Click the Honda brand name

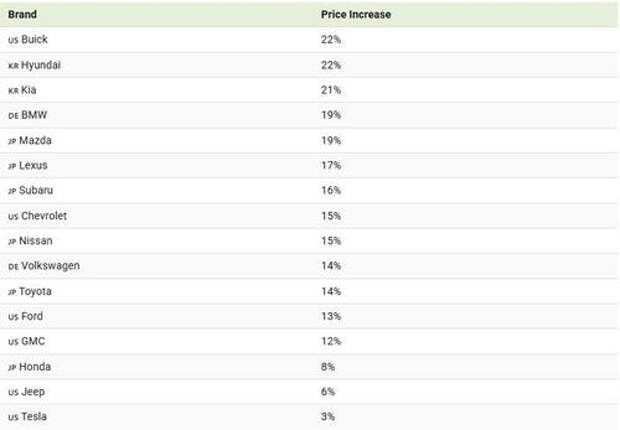click(x=35, y=367)
